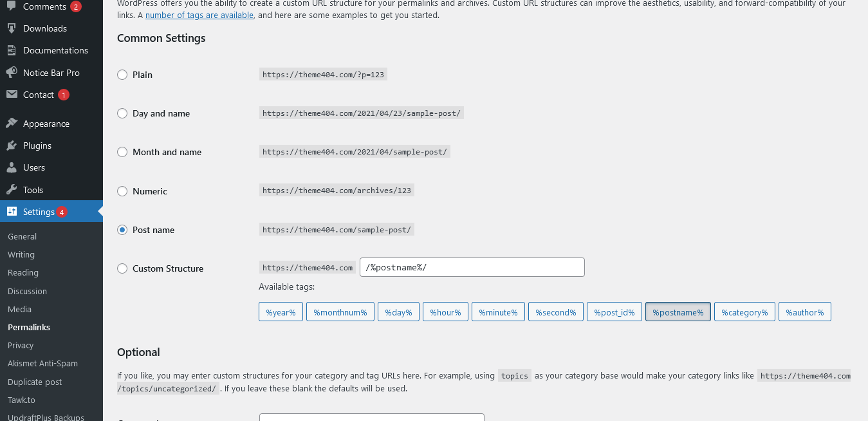The width and height of the screenshot is (868, 421).
Task: Open the Tools menu
Action: [x=51, y=190]
